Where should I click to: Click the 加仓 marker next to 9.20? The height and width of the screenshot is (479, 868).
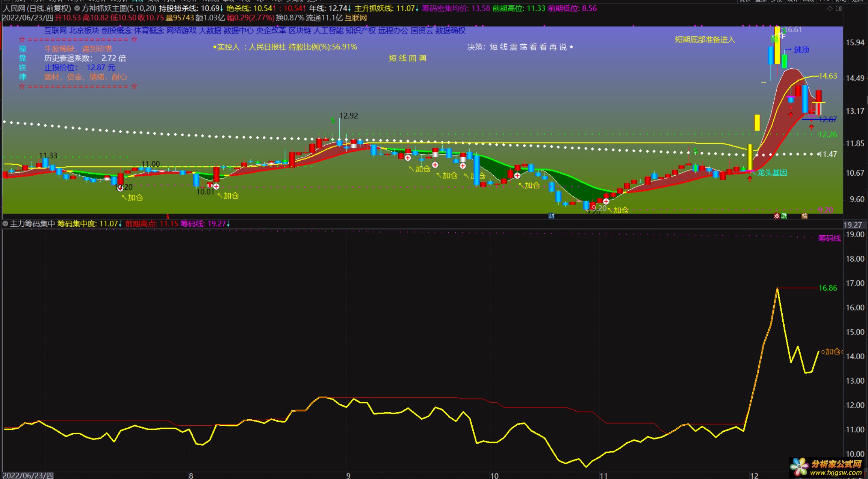[618, 210]
